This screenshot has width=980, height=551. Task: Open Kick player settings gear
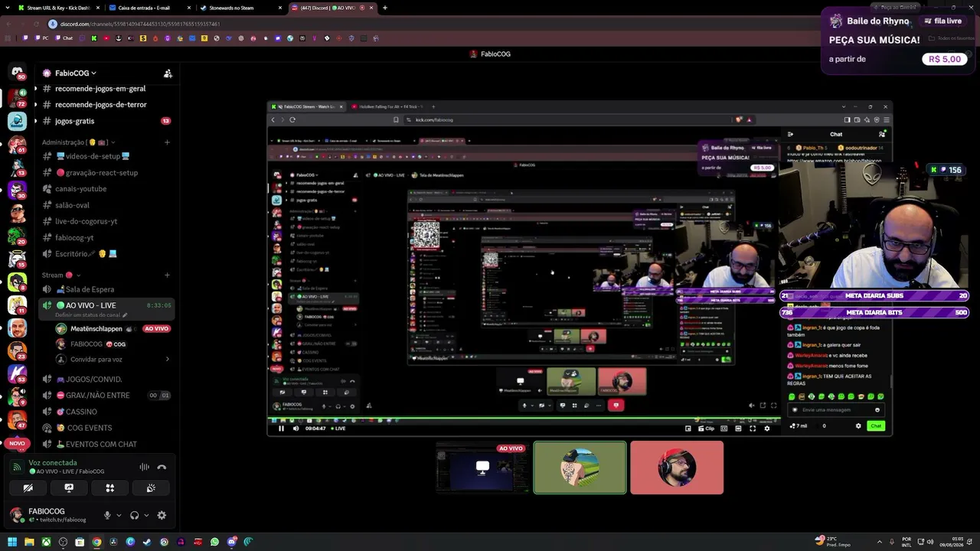click(767, 429)
